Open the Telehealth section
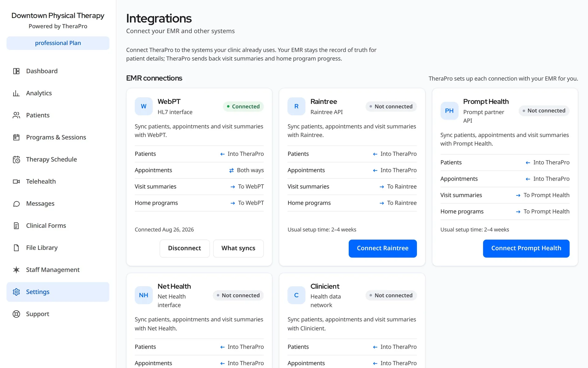Image resolution: width=588 pixels, height=368 pixels. (58, 182)
